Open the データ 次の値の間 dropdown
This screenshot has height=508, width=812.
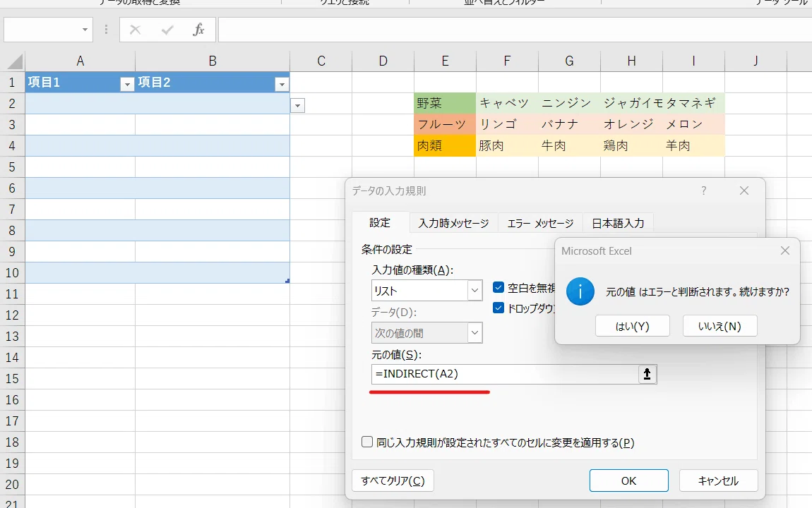point(475,332)
